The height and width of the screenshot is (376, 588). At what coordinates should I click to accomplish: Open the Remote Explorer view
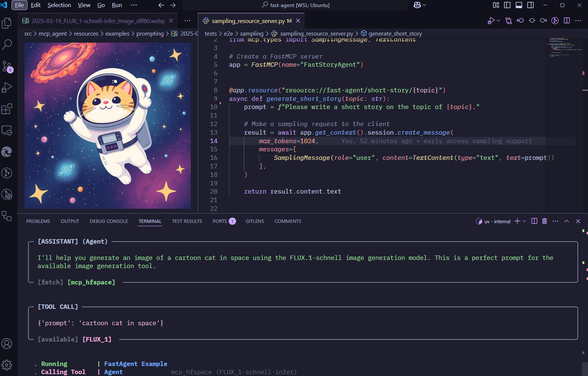pyautogui.click(x=7, y=131)
